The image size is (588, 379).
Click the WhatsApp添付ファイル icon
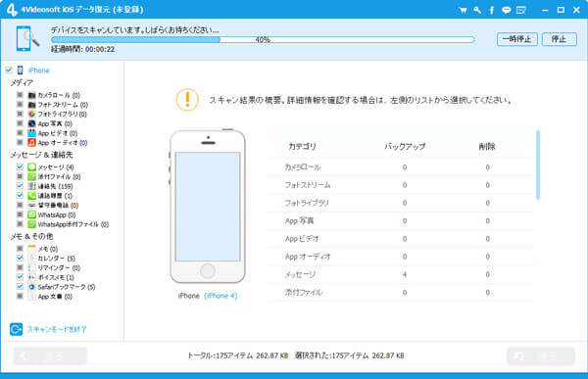(32, 224)
